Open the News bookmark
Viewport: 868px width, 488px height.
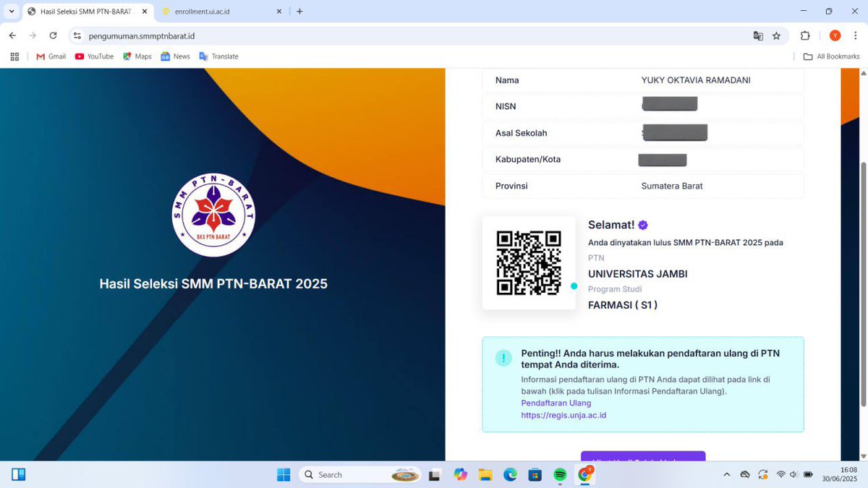(175, 56)
